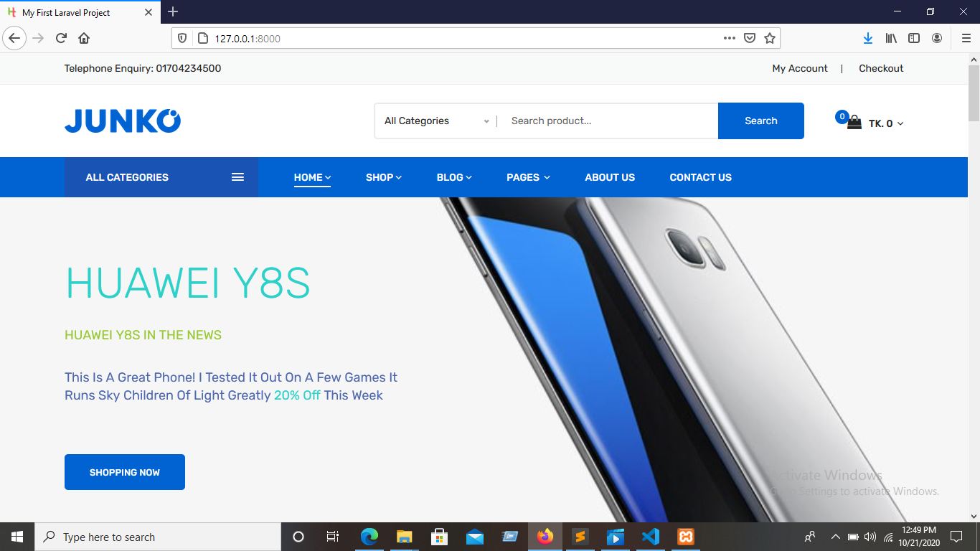Click 'HUAWEI Y8S IN THE NEWS' subtitle
The image size is (980, 551).
pos(143,335)
